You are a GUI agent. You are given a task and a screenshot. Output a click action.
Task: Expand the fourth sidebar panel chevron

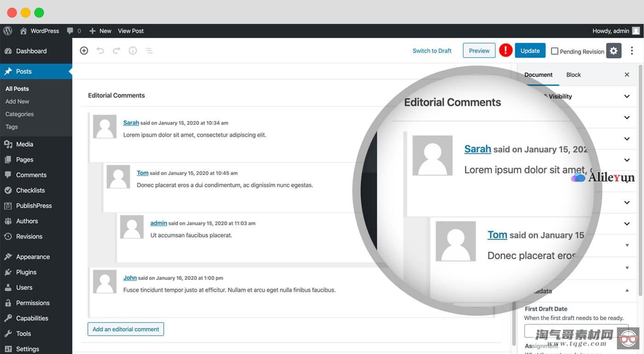(627, 160)
